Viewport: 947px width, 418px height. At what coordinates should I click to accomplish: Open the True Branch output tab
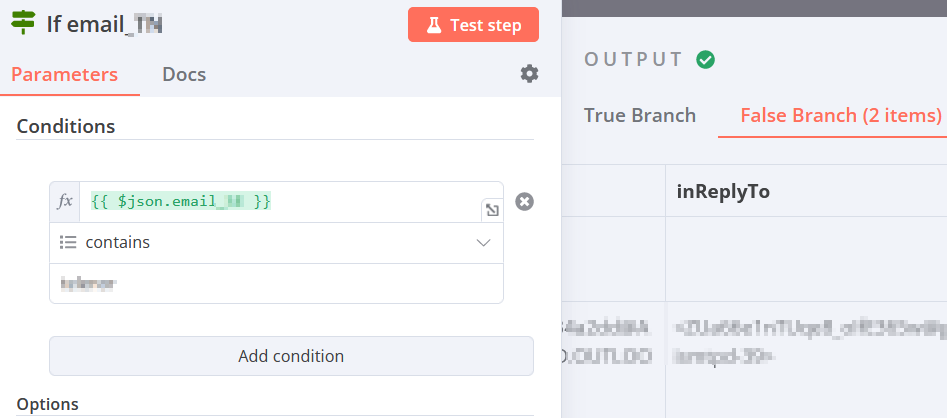pyautogui.click(x=640, y=115)
